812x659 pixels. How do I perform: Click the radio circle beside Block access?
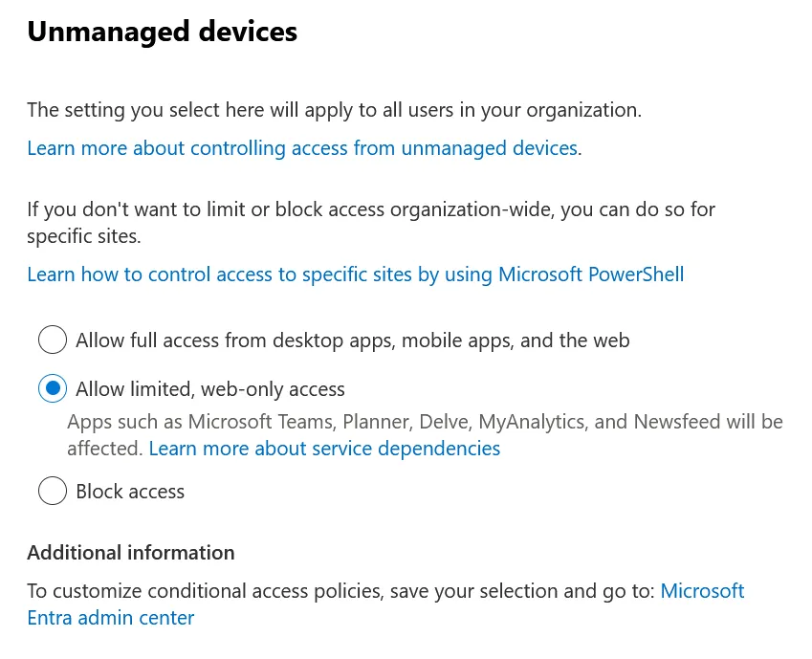(x=53, y=491)
